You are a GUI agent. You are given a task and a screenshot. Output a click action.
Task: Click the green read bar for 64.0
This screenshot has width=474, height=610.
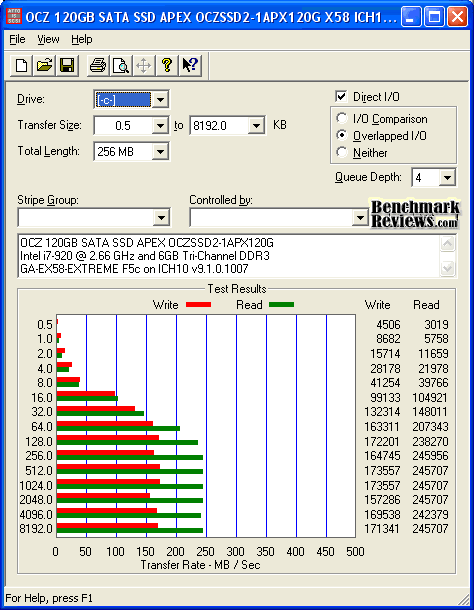coord(118,428)
